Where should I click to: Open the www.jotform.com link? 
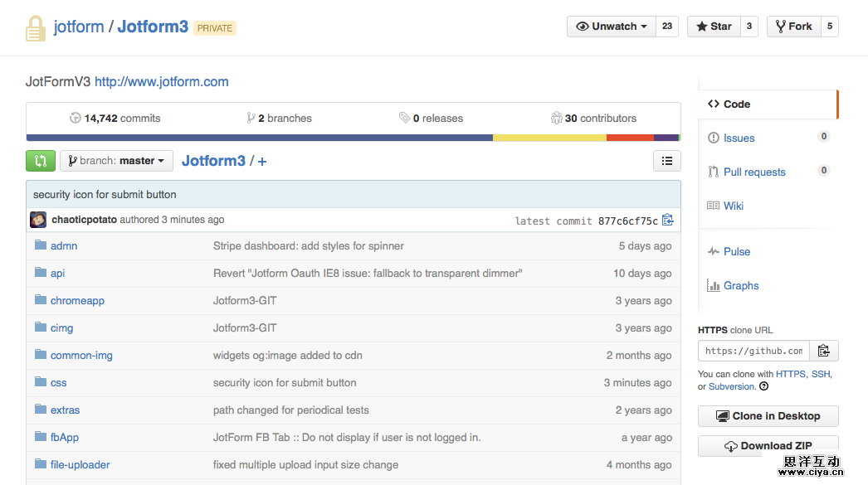pos(161,82)
